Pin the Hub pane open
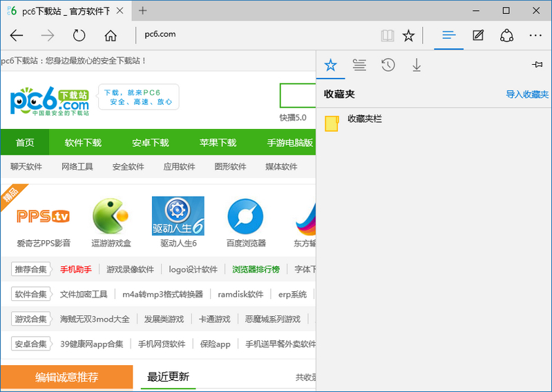Image resolution: width=552 pixels, height=392 pixels. tap(537, 64)
